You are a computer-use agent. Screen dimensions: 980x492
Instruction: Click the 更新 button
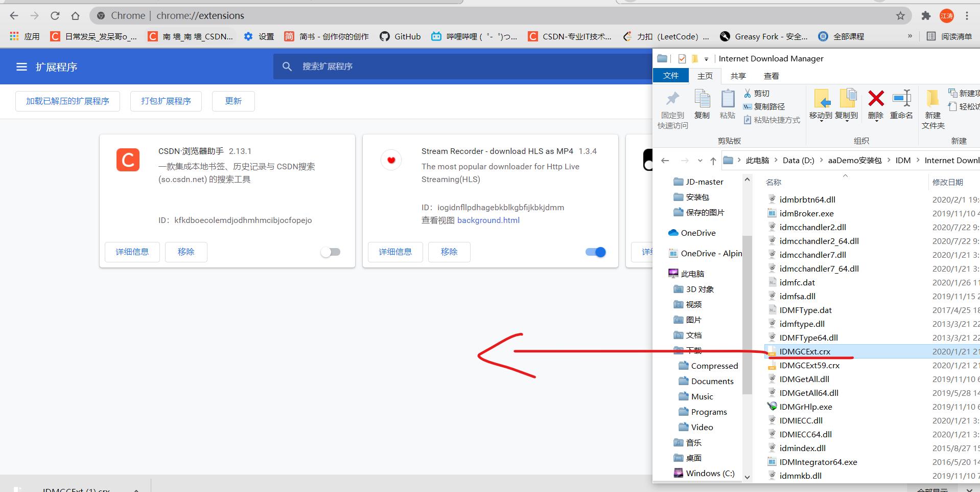234,101
